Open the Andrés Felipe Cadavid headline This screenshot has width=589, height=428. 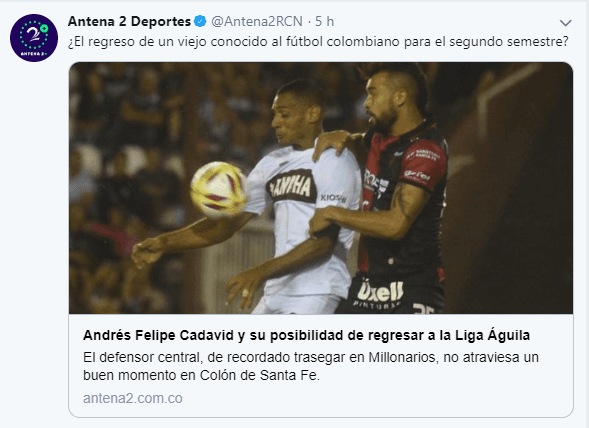(307, 335)
